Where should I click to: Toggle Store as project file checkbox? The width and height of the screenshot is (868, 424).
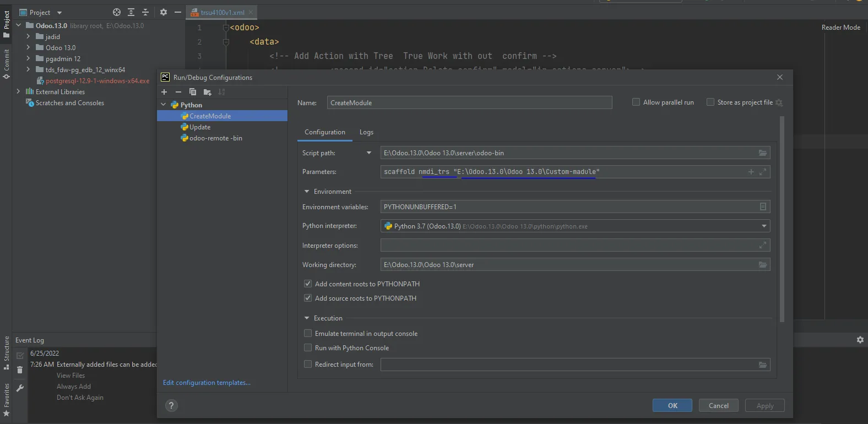tap(710, 102)
